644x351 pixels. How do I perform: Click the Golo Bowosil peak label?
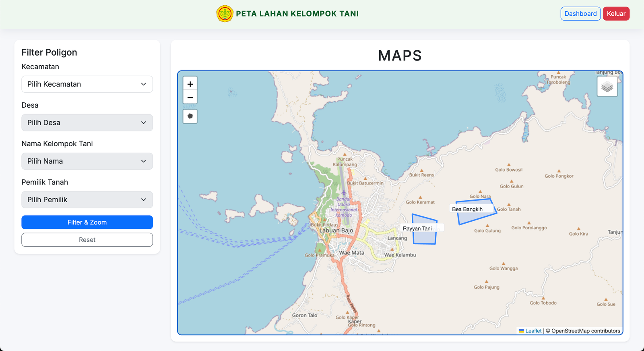coord(509,170)
